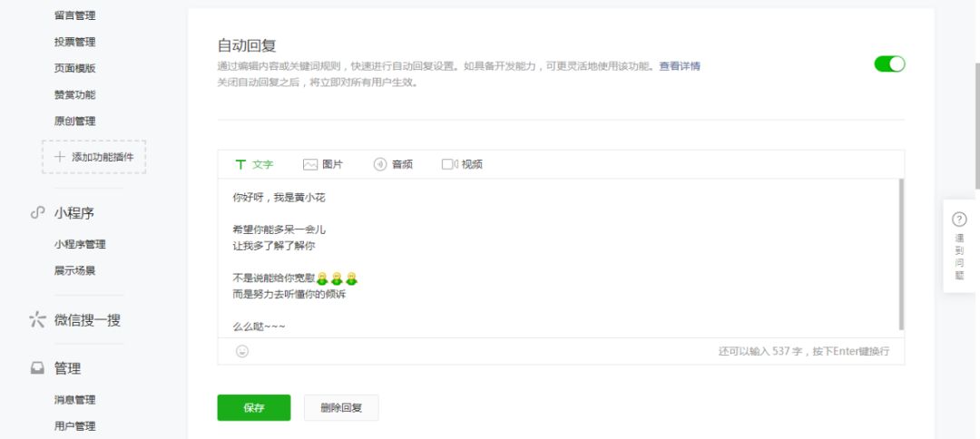Click 添加功能插件 add plugin button
980x439 pixels.
point(93,157)
